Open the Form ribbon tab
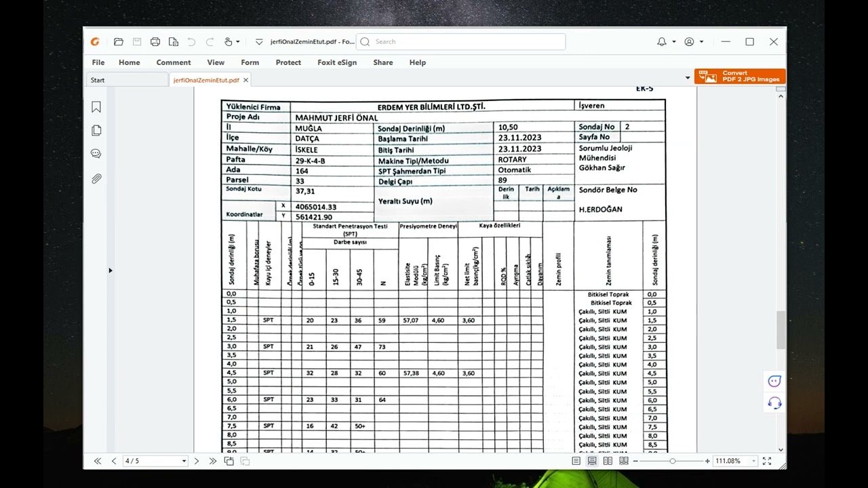The height and width of the screenshot is (488, 868). coord(250,62)
